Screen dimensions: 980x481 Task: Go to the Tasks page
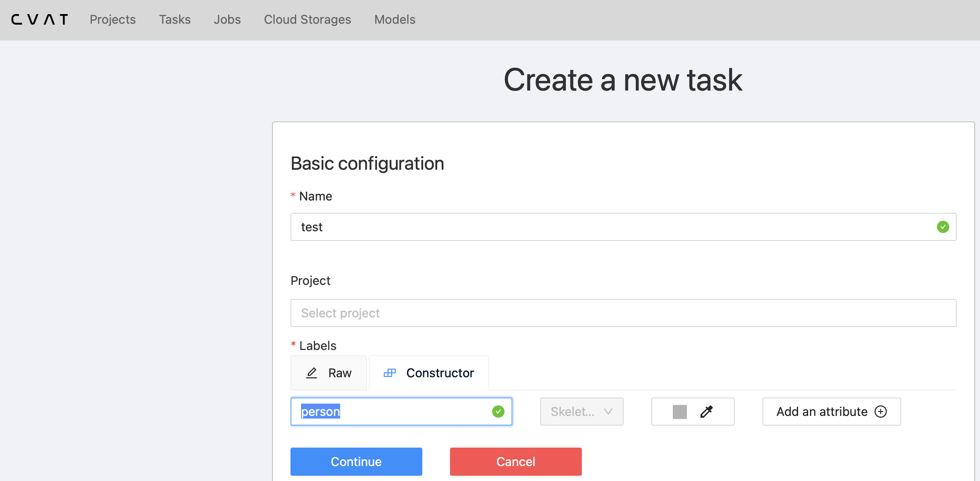(174, 20)
